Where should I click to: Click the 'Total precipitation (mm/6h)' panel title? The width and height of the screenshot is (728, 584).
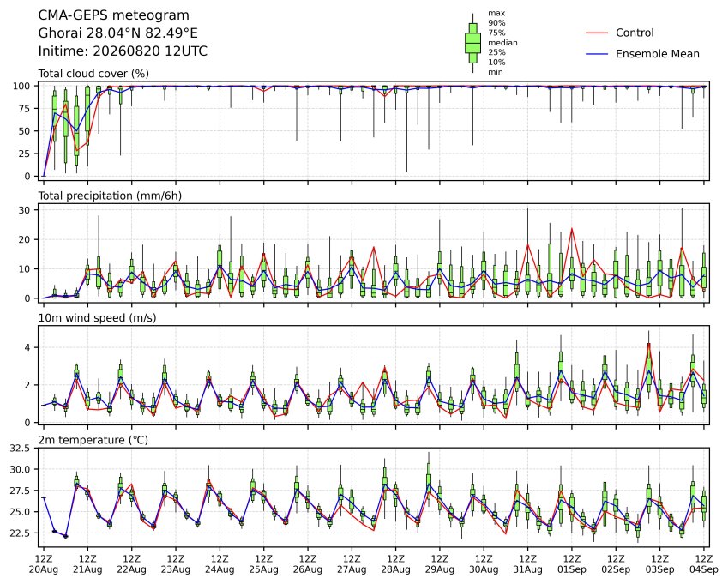[110, 196]
